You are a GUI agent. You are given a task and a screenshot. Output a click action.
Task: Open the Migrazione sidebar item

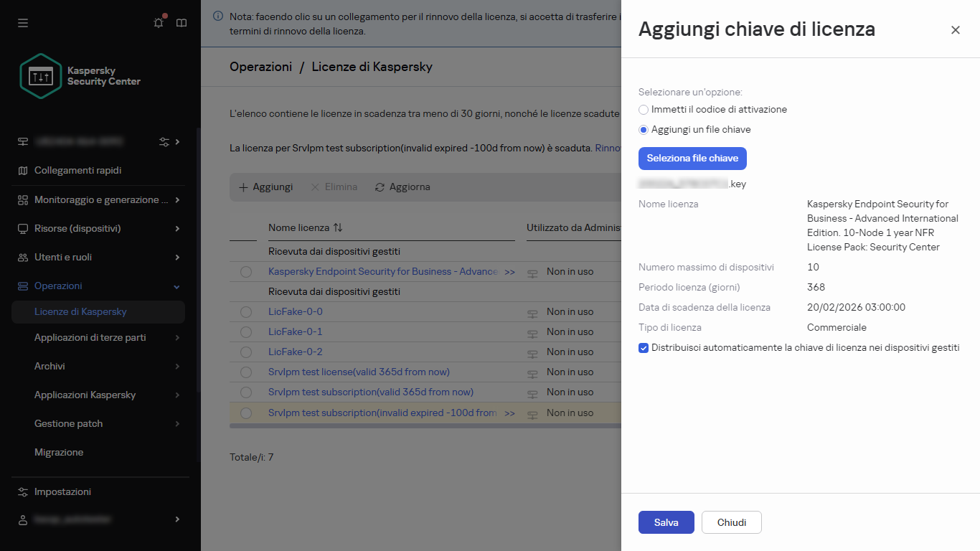(59, 453)
